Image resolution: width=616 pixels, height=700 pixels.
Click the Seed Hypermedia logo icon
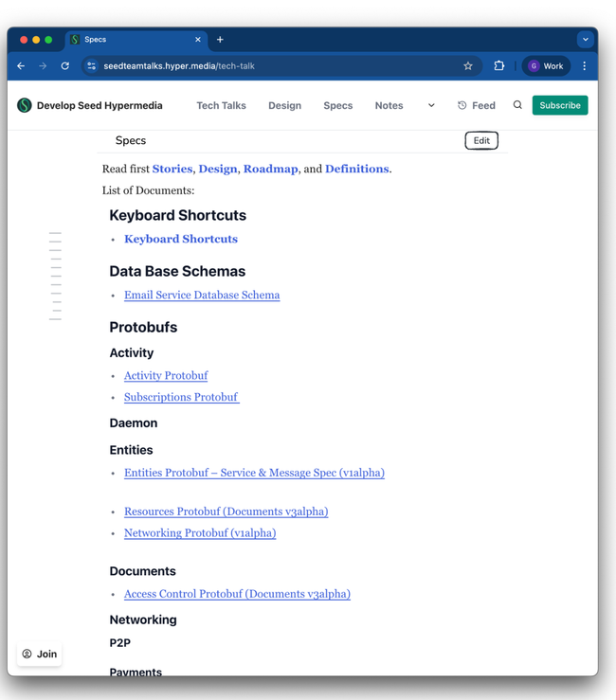point(25,105)
